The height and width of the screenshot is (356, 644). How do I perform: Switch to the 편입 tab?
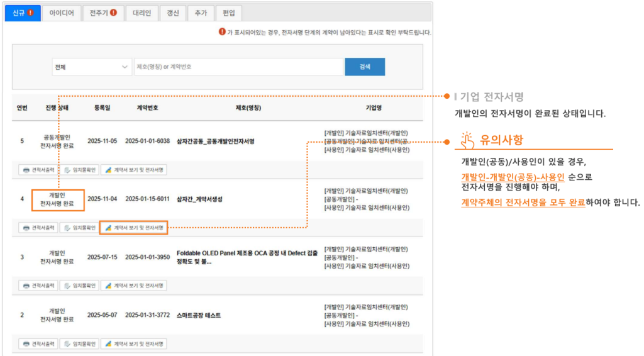pos(229,13)
